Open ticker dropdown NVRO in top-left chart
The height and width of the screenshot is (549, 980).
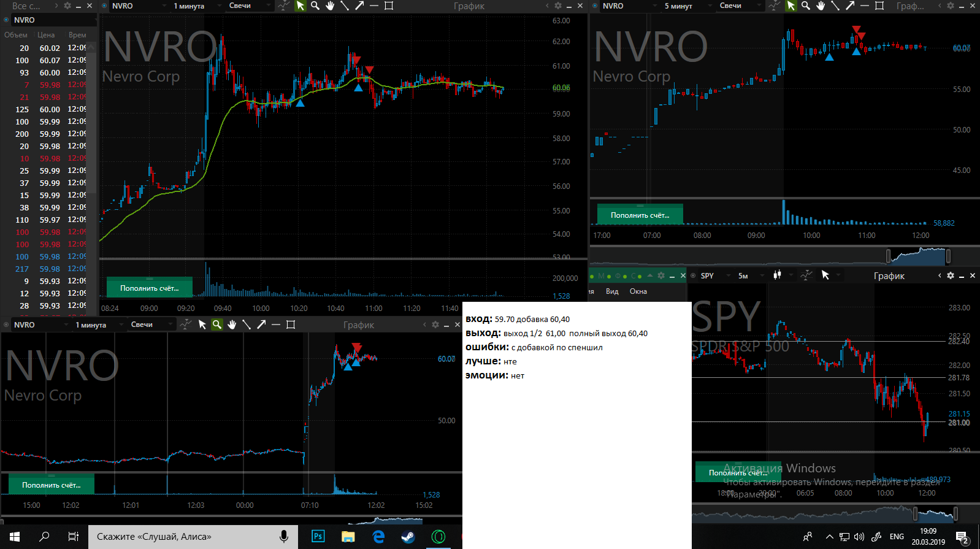[x=139, y=6]
